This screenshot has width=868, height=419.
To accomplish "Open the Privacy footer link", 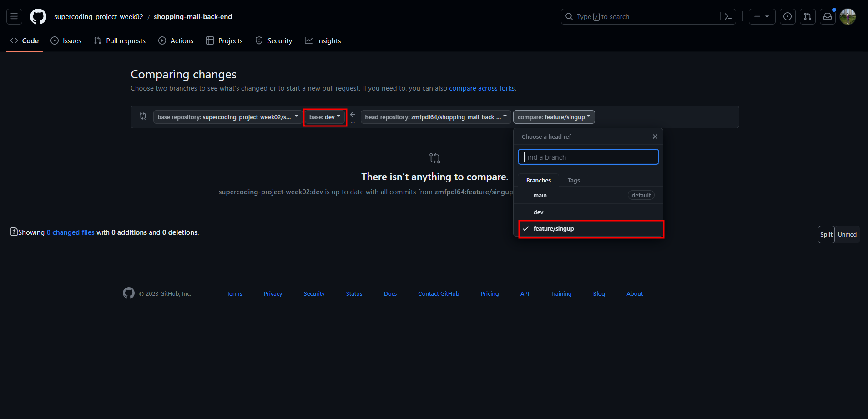I will (273, 294).
